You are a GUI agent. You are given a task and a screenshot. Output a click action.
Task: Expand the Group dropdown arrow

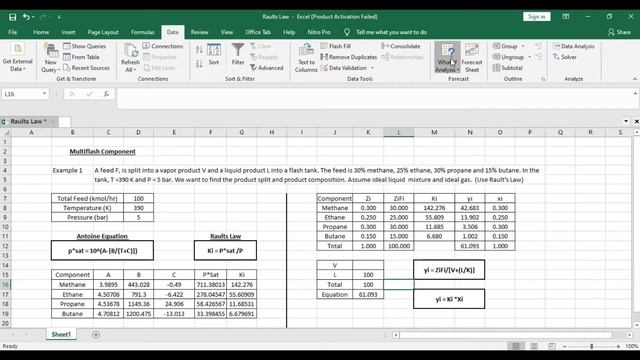pyautogui.click(x=523, y=46)
